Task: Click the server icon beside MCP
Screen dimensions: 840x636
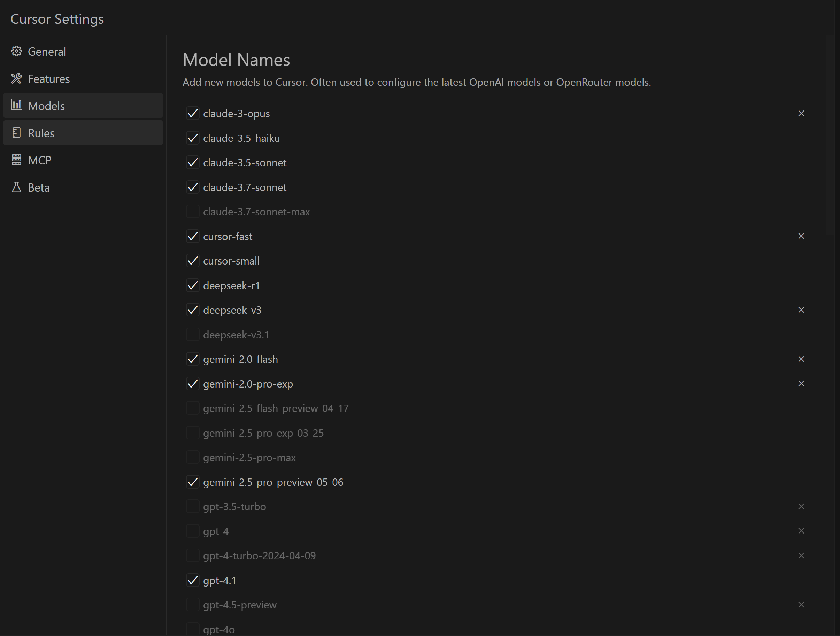Action: pyautogui.click(x=16, y=160)
